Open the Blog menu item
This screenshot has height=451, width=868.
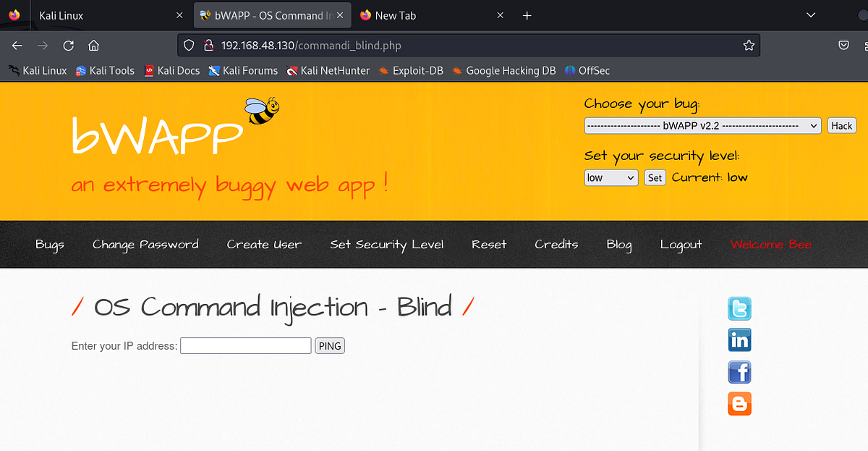(618, 245)
